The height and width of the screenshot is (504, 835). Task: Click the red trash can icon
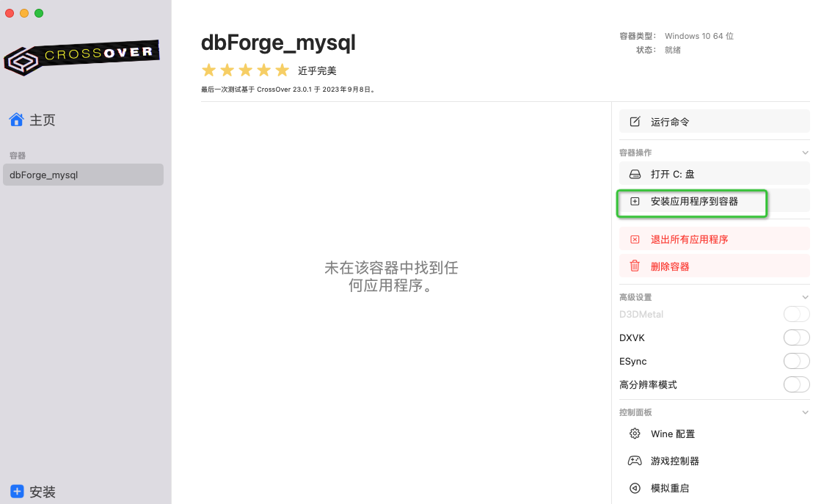[x=635, y=266]
